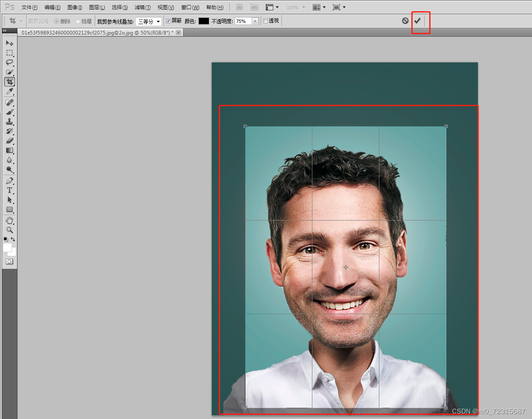The height and width of the screenshot is (419, 532).
Task: Select the Move tool
Action: tap(10, 43)
